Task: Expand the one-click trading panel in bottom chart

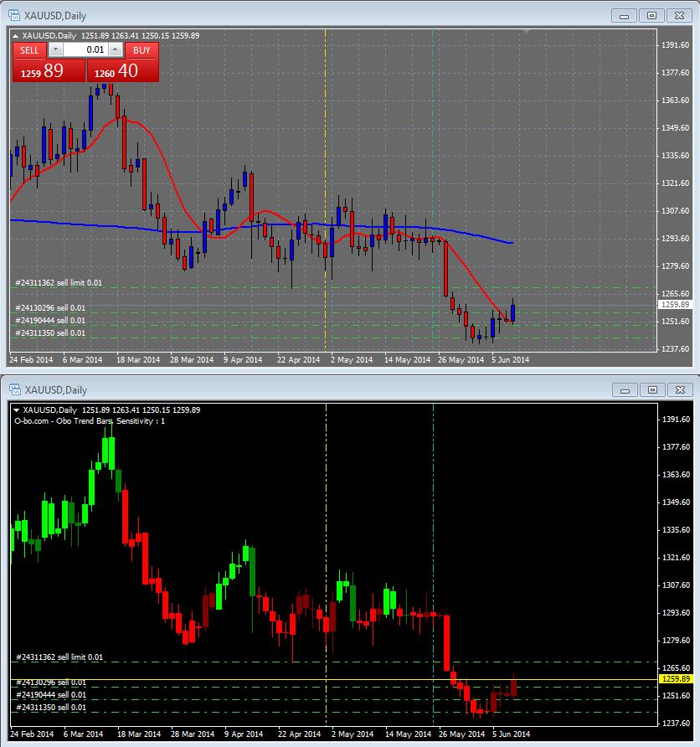Action: pyautogui.click(x=15, y=410)
